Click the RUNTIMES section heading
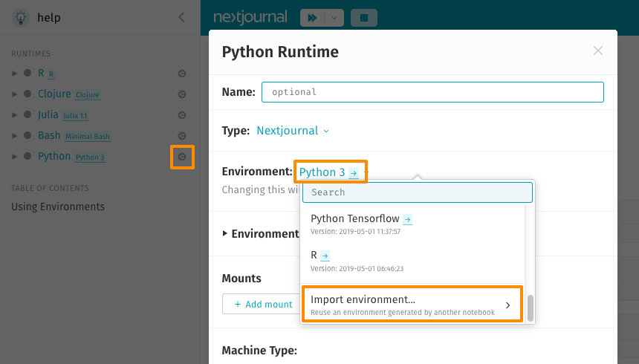 31,53
